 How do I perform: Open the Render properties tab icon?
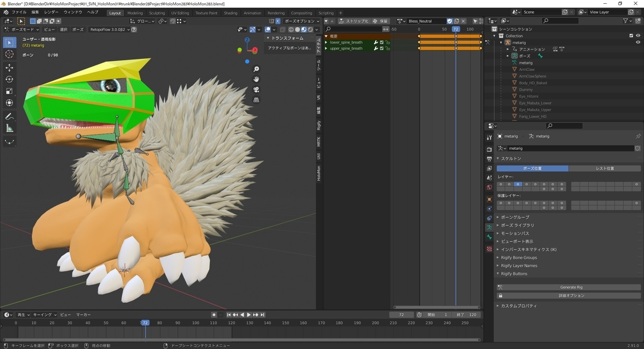coord(489,149)
